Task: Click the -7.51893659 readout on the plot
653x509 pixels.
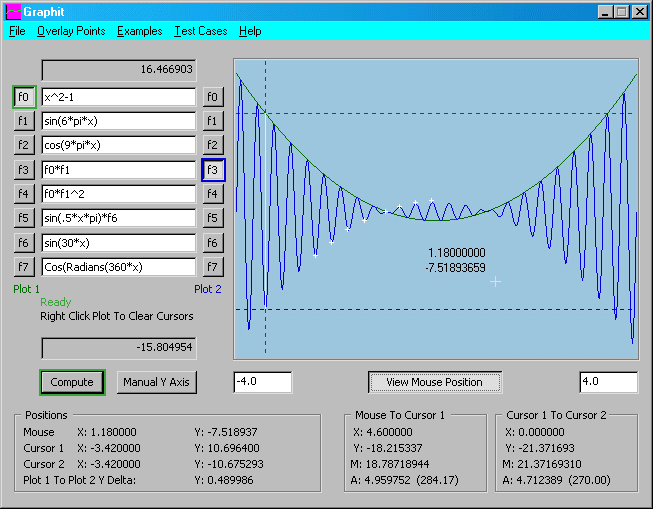Action: pyautogui.click(x=456, y=268)
